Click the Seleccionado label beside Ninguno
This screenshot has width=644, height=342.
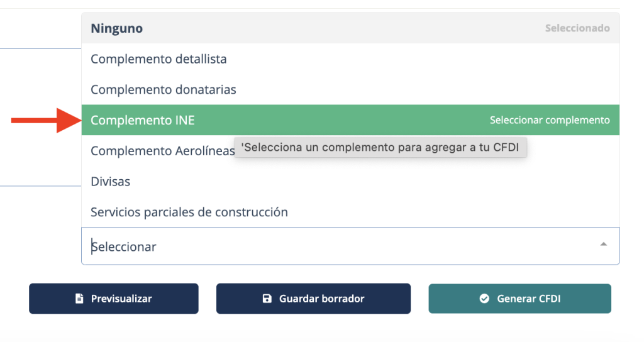point(577,28)
